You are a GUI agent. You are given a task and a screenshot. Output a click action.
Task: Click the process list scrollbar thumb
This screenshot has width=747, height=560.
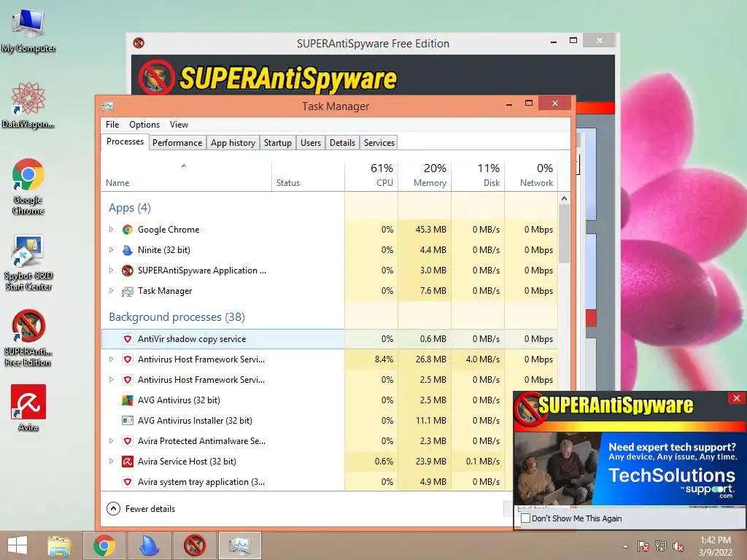coord(564,234)
